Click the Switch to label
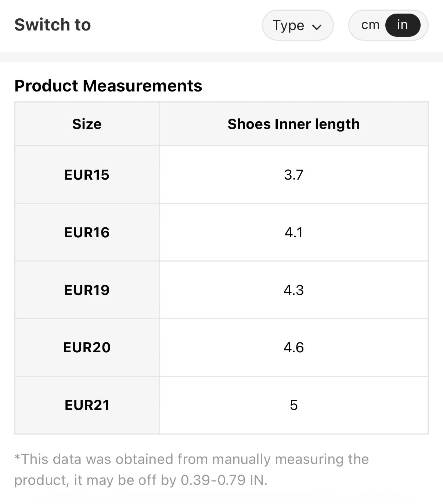The image size is (443, 504). [53, 25]
